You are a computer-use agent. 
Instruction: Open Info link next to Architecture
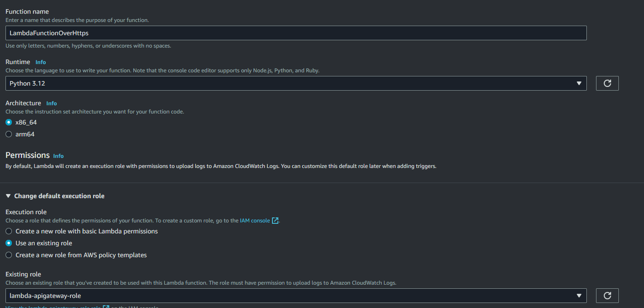point(52,103)
